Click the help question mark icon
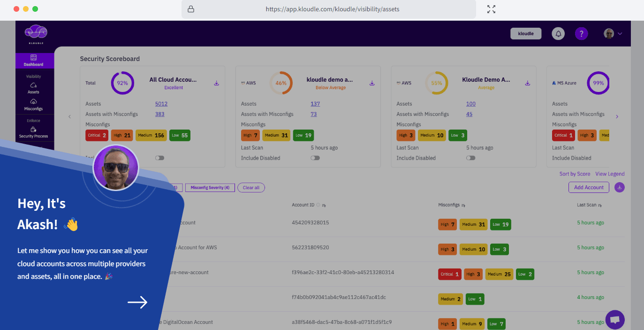The width and height of the screenshot is (644, 330). tap(581, 33)
